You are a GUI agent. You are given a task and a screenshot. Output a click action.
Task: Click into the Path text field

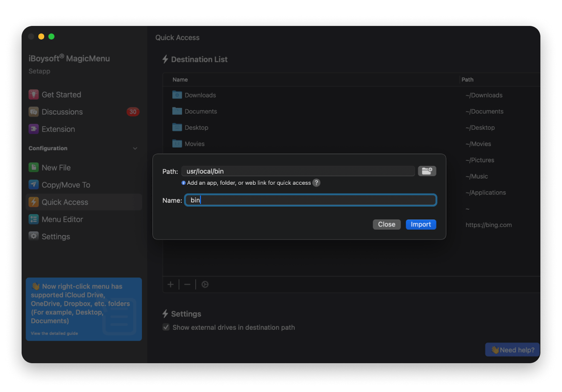(x=298, y=171)
